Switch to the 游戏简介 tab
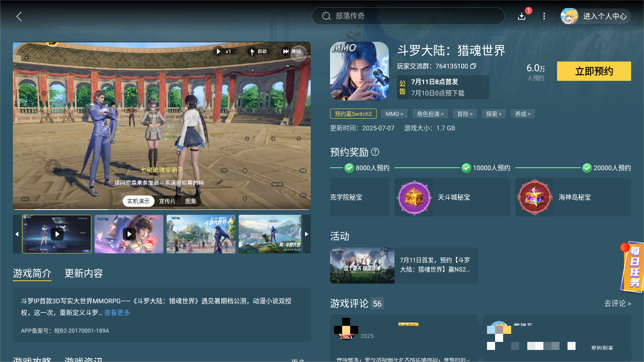 point(32,274)
